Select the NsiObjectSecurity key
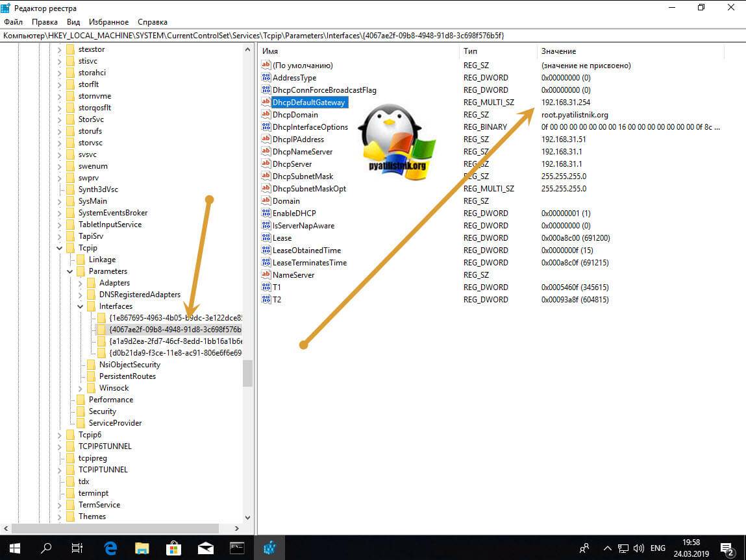The image size is (746, 560). click(129, 365)
